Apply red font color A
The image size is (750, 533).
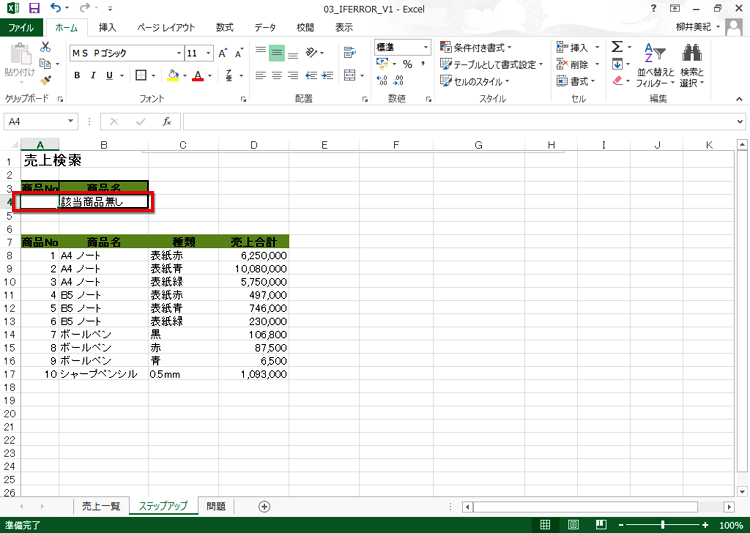pyautogui.click(x=198, y=76)
